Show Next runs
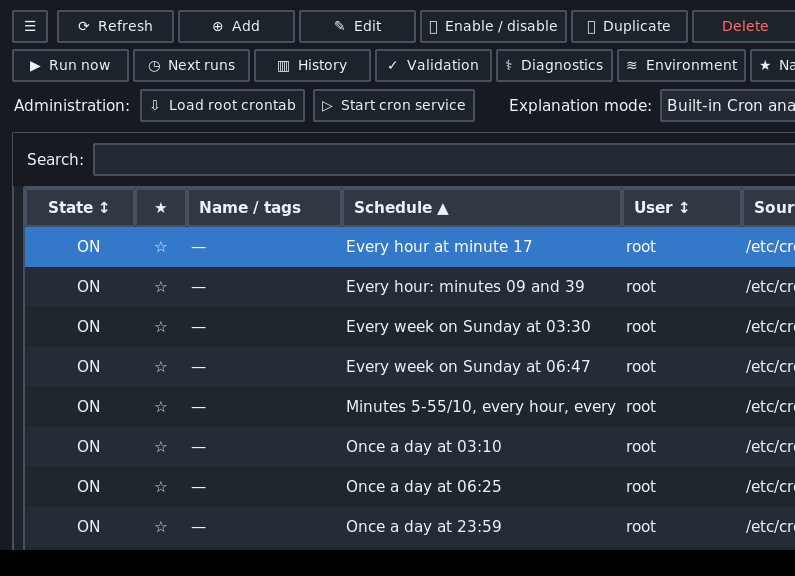 point(192,65)
